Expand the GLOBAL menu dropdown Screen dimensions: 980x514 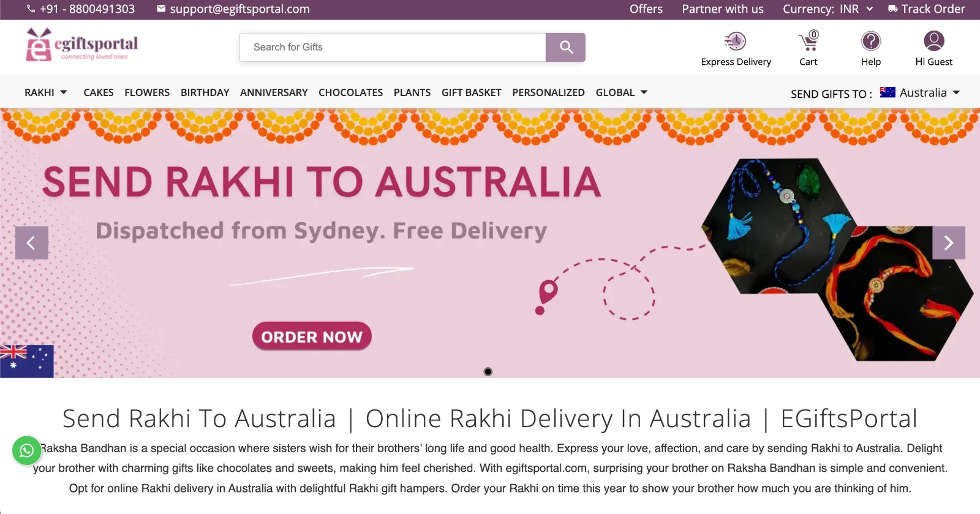coord(622,92)
